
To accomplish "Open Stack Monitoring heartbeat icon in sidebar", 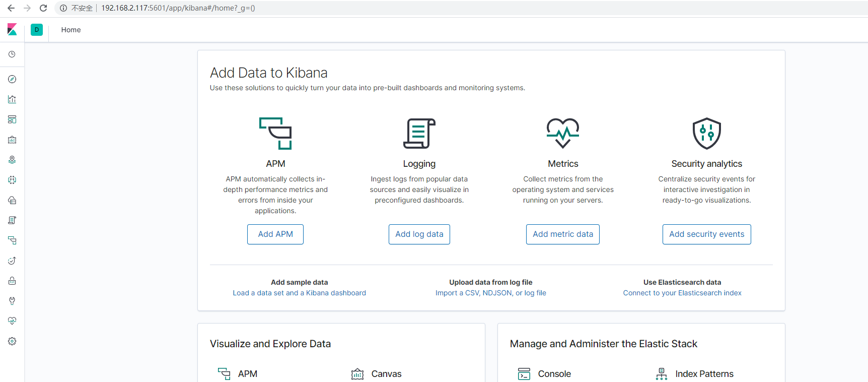I will pos(12,321).
